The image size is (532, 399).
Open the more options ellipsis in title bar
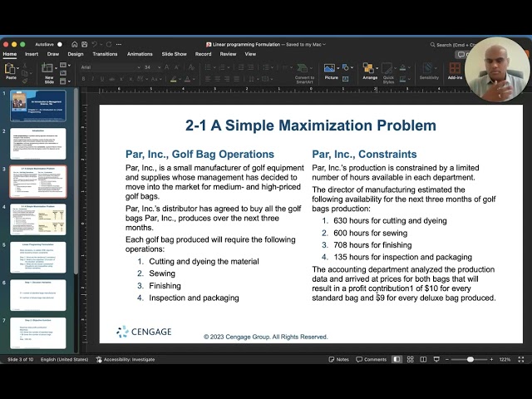[x=118, y=44]
